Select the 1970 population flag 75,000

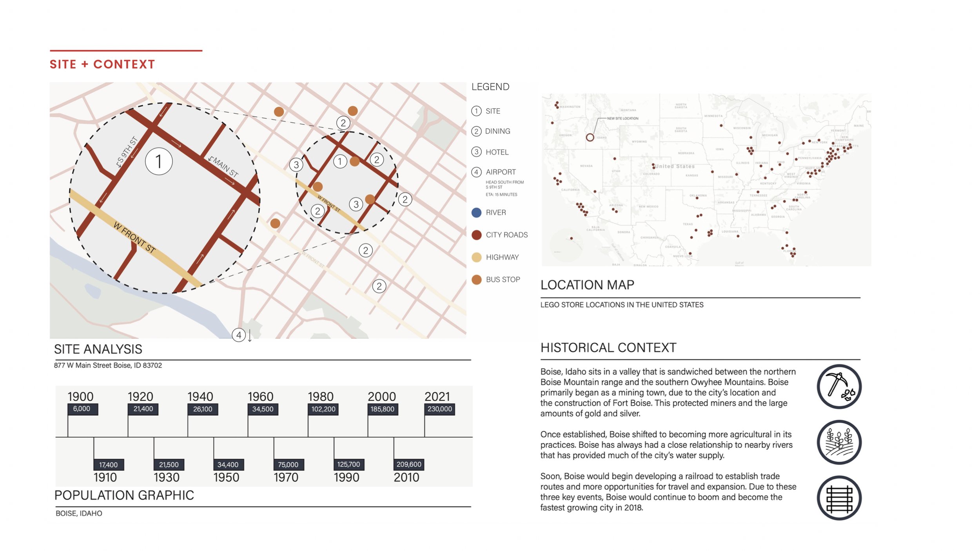pos(289,464)
